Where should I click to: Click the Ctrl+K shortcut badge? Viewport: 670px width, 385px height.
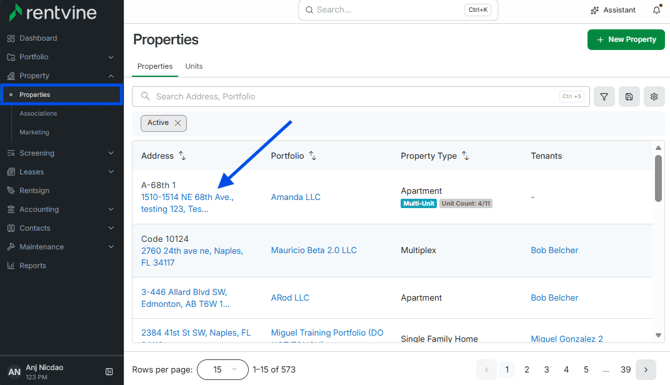click(x=478, y=10)
